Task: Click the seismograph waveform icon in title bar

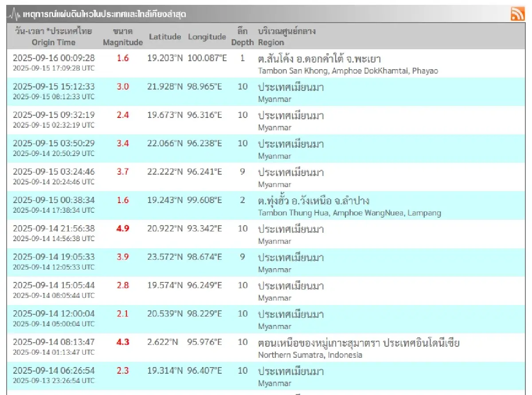Action: coord(13,13)
